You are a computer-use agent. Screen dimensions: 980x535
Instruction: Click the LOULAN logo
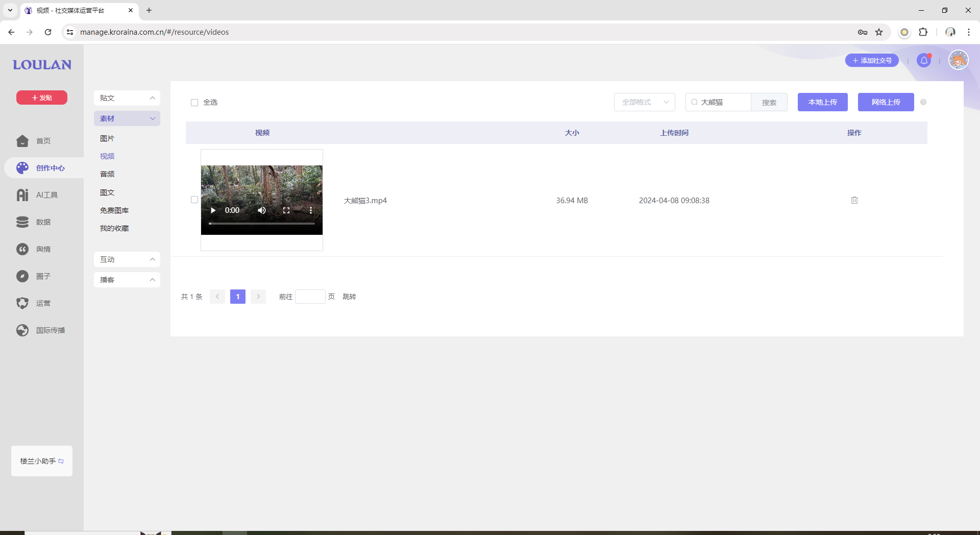pos(42,65)
